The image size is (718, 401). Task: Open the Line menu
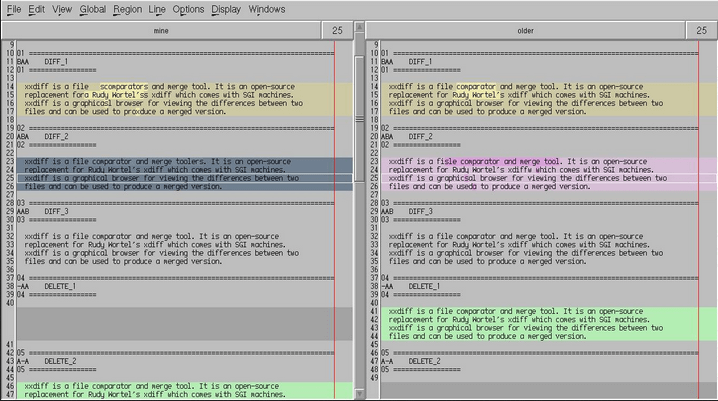[x=158, y=9]
